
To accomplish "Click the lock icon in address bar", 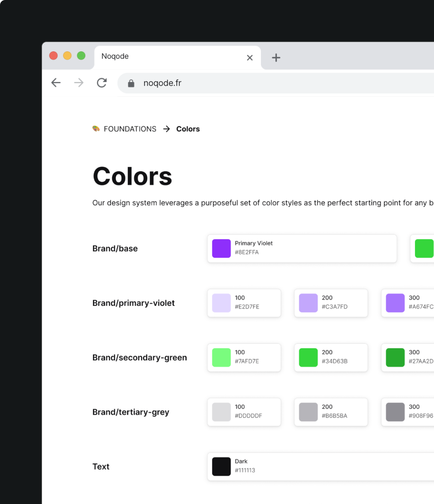I will point(131,83).
